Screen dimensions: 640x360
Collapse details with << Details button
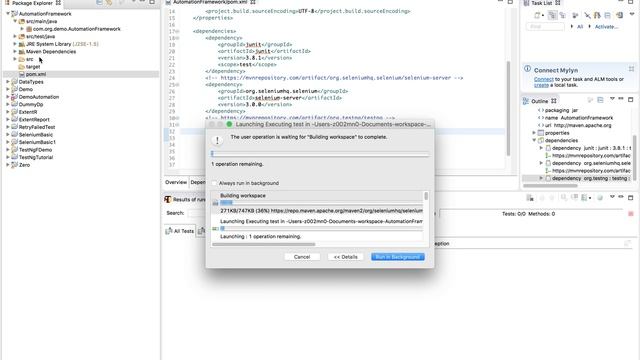pos(345,257)
